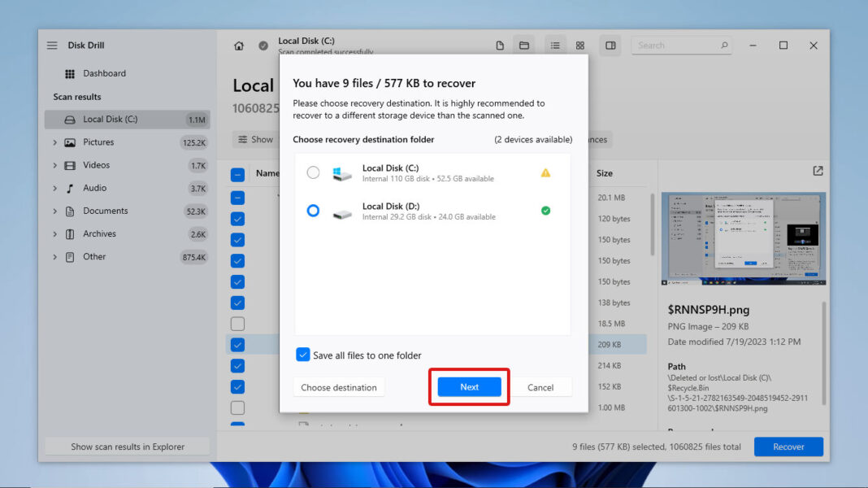Switch to list view in the toolbar
This screenshot has height=488, width=868.
[555, 46]
